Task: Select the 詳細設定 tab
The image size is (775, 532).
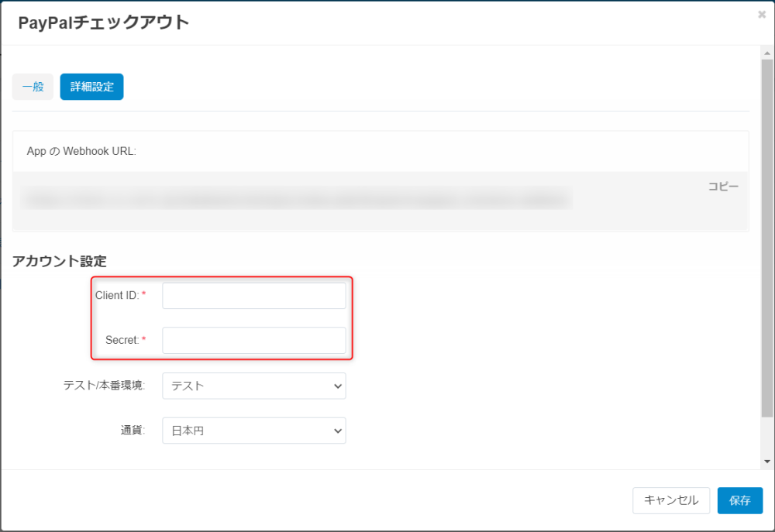Action: pos(91,87)
